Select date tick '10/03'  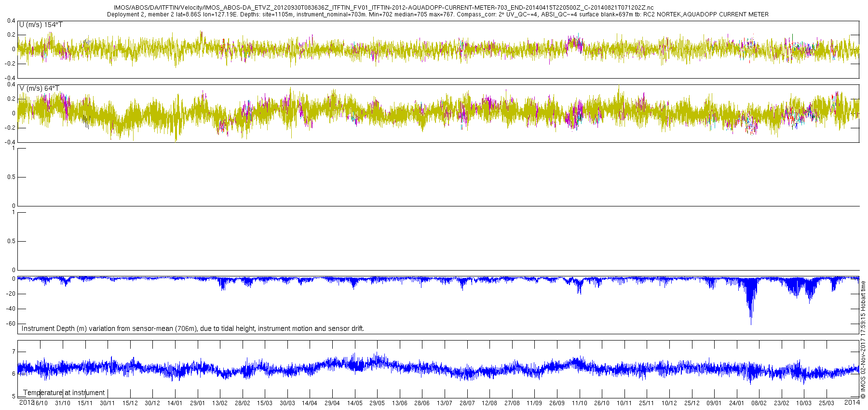tap(804, 403)
